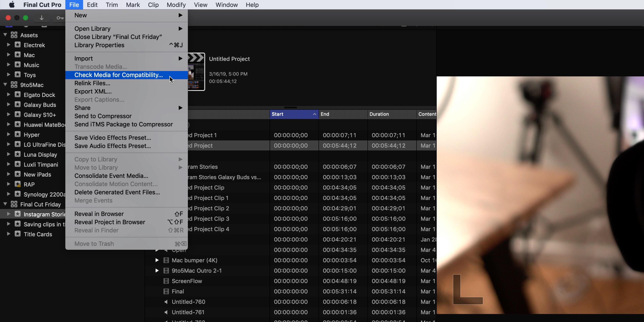Open the Import submenu arrow
Screen dimensions: 644x322
[x=180, y=58]
